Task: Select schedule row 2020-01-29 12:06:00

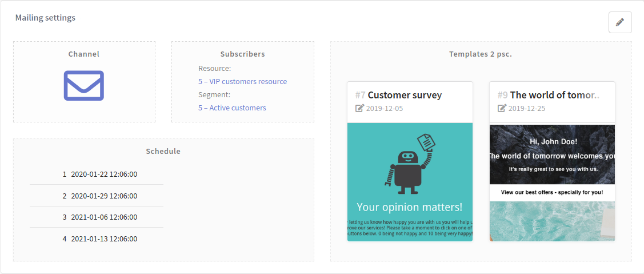Action: (103, 196)
